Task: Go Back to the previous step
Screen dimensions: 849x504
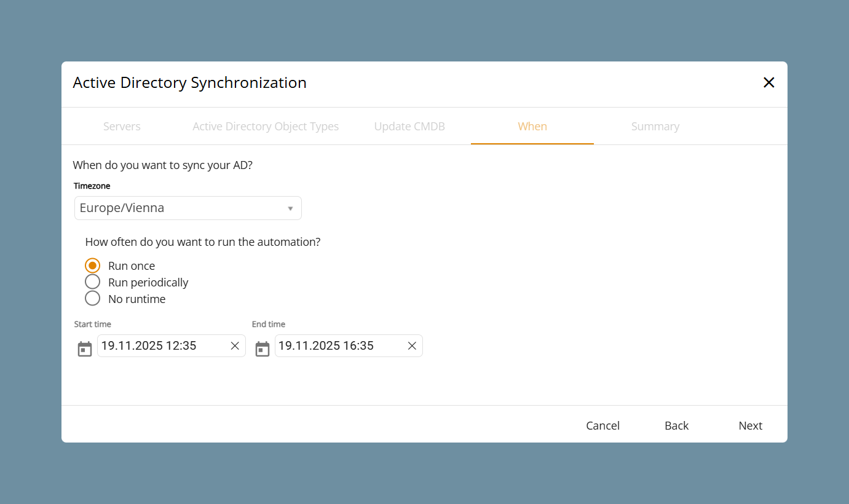Action: coord(677,426)
